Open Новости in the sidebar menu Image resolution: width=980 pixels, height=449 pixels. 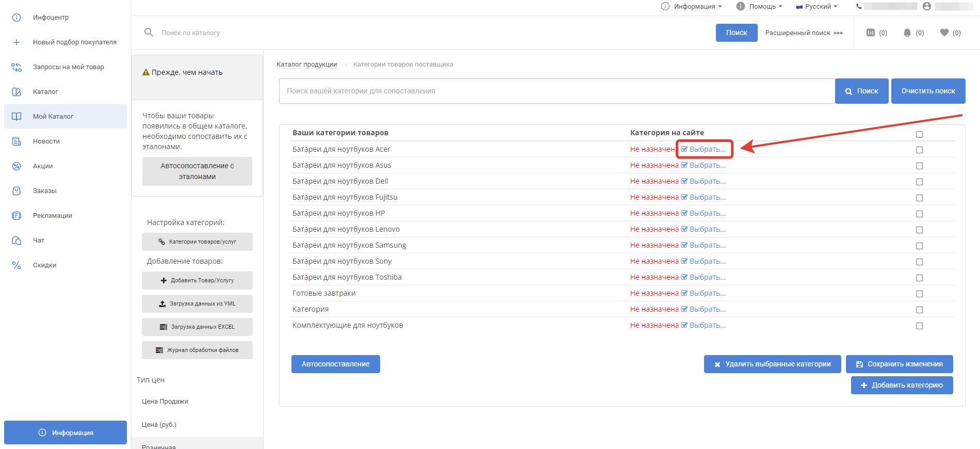tap(46, 141)
